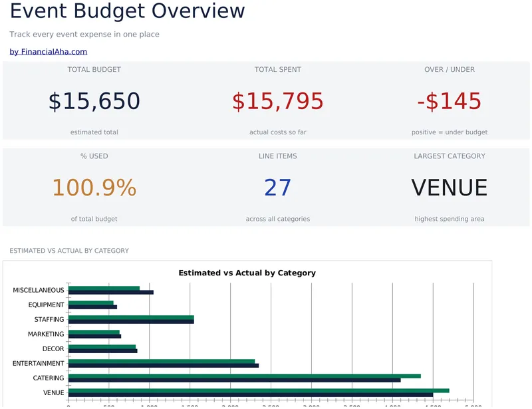Select the LARGEST CATEGORY card label
Viewport: 532px width, 409px height.
pyautogui.click(x=450, y=156)
